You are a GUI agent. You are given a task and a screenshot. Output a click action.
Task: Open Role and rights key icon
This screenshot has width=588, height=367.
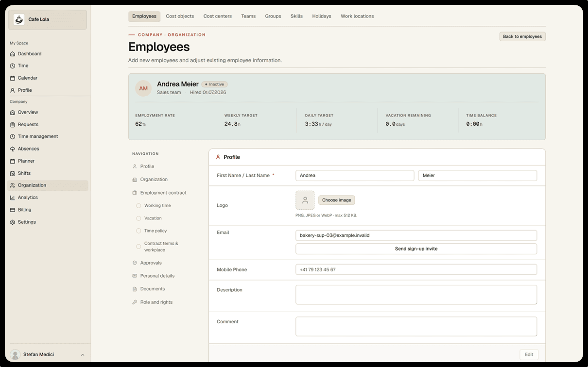tap(135, 302)
